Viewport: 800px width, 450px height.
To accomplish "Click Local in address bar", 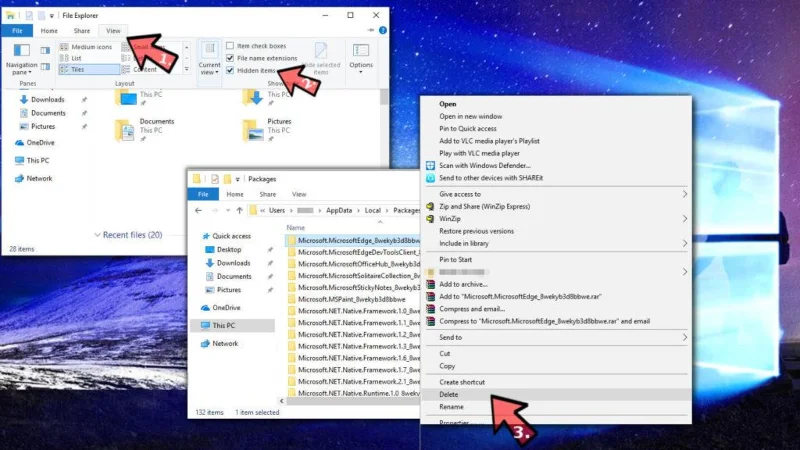I will 372,210.
